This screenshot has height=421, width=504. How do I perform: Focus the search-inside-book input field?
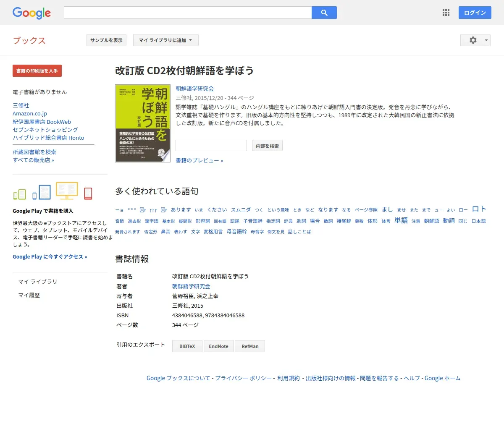(x=211, y=146)
